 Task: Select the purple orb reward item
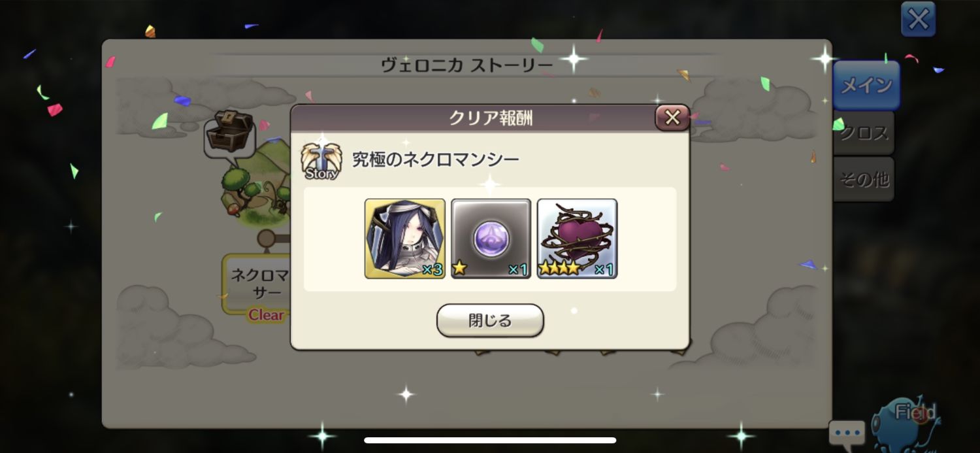click(491, 239)
